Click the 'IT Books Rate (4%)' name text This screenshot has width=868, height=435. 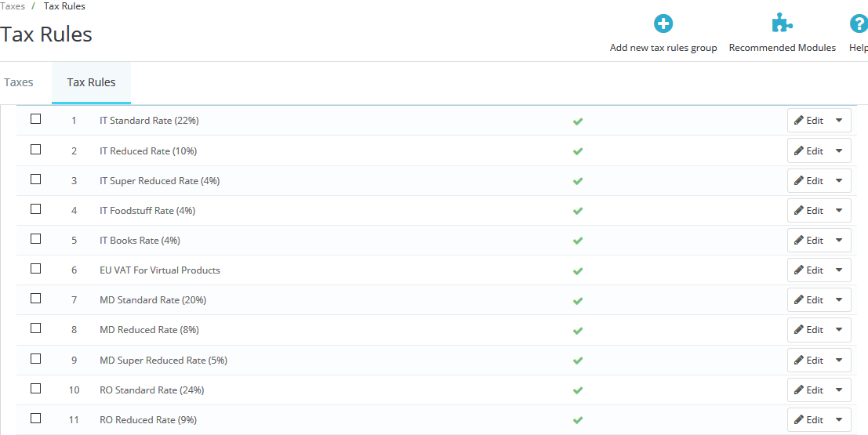[x=140, y=241]
